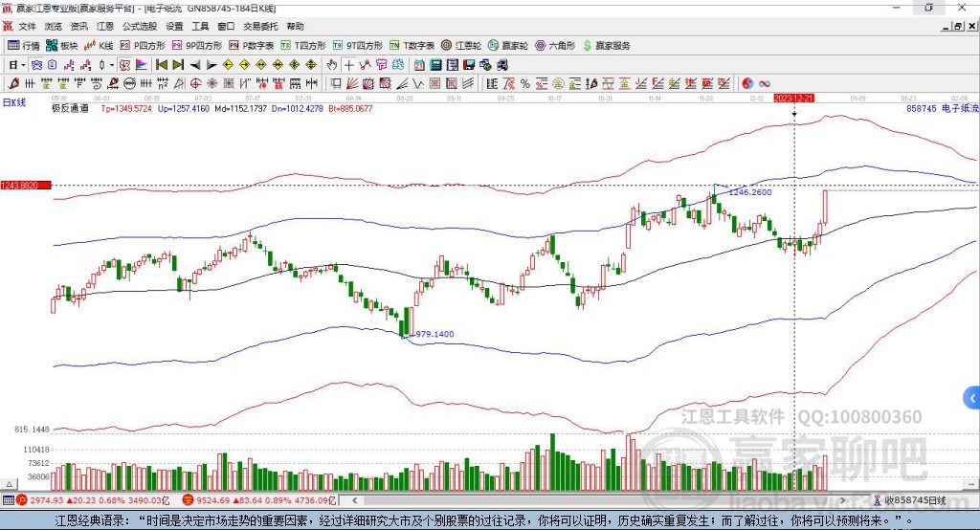The image size is (980, 530).
Task: Open the 江恩轮 Gann wheel
Action: tap(460, 46)
